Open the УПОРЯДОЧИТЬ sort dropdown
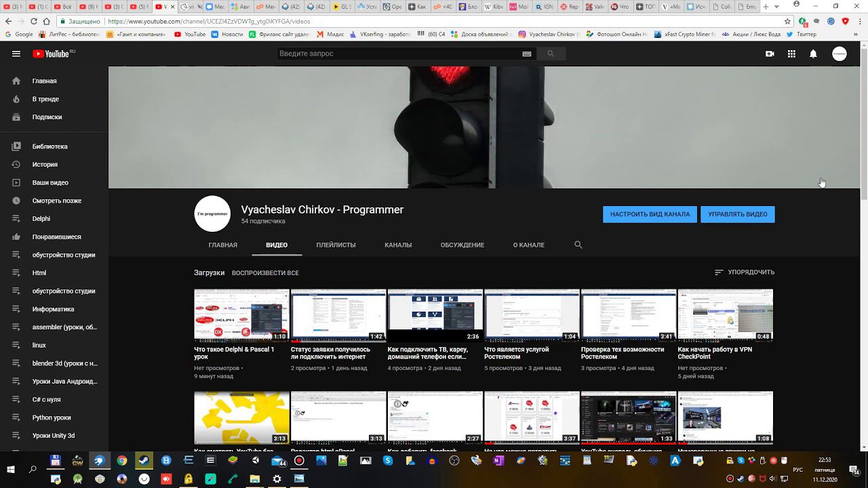Viewport: 868px width, 488px height. pos(745,272)
